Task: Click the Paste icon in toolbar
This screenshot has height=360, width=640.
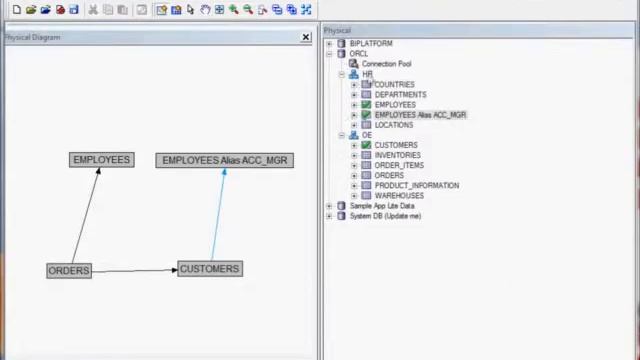Action: pyautogui.click(x=122, y=9)
